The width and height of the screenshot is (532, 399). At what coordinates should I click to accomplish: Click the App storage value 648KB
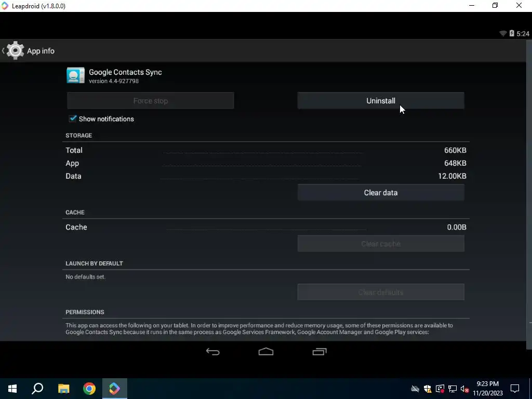(455, 163)
